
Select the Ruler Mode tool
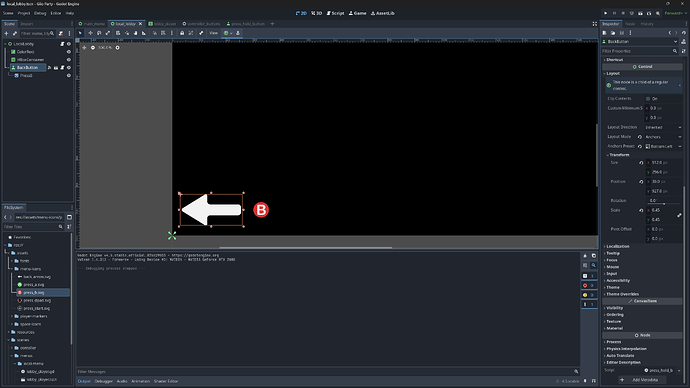(x=144, y=33)
